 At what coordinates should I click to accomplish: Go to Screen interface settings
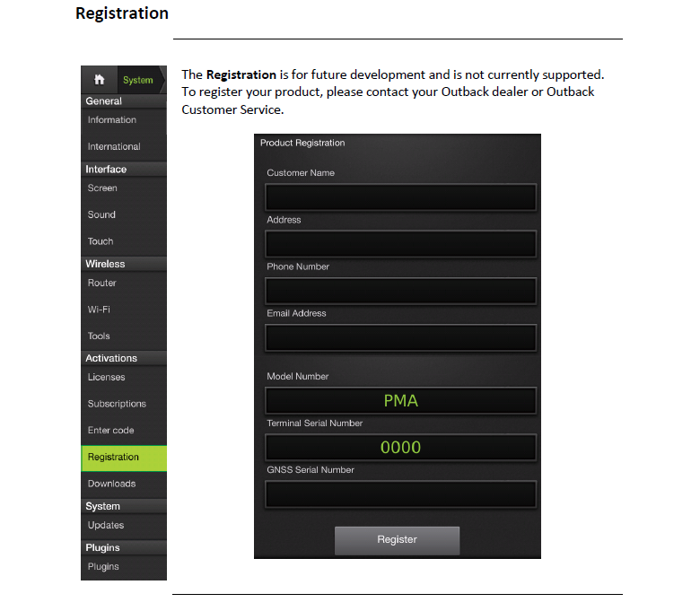coord(124,188)
